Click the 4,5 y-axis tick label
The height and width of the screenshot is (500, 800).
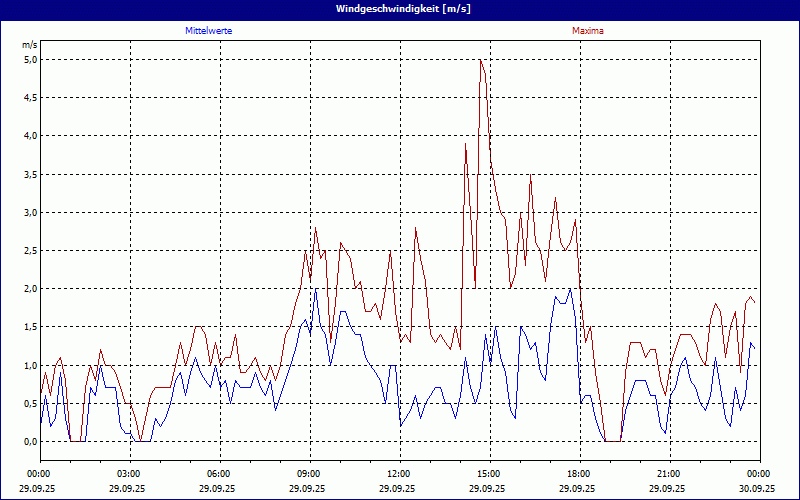coord(30,98)
